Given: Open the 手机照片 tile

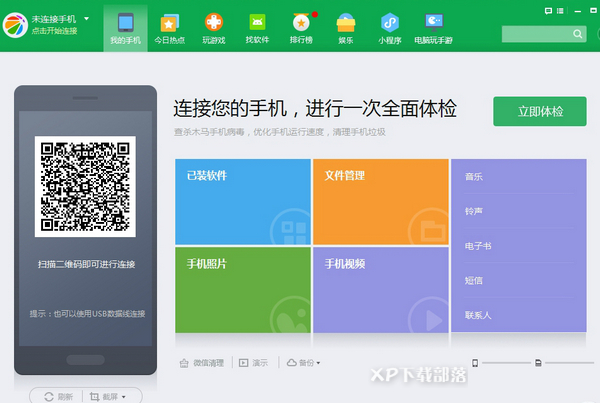Looking at the screenshot, I should (243, 290).
